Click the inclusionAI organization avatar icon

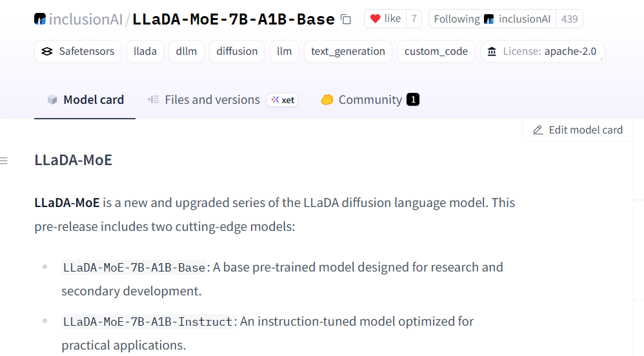click(40, 19)
